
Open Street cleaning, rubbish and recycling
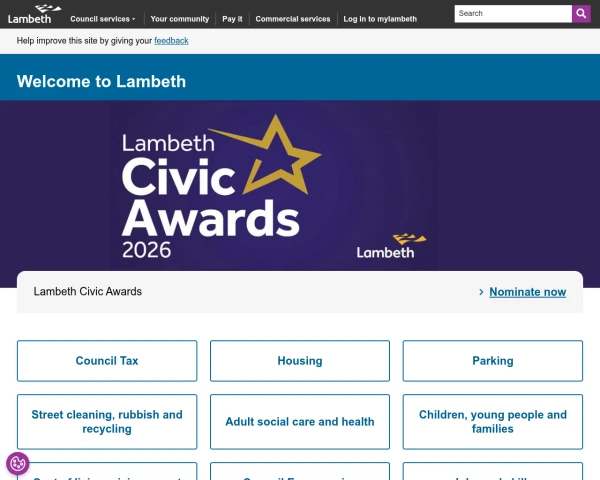107,422
